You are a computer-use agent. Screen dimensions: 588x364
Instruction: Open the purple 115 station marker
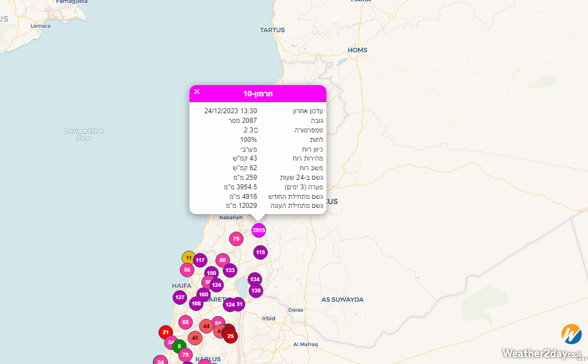point(260,252)
